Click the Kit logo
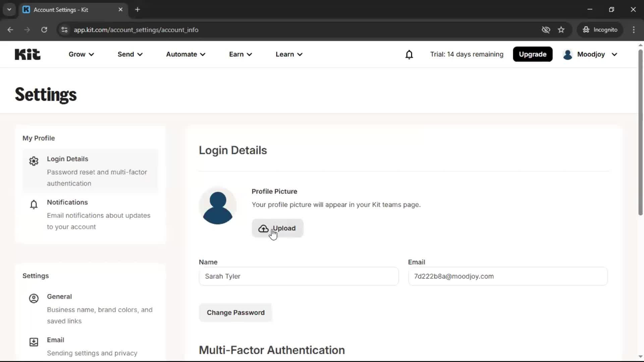This screenshot has width=644, height=362. [28, 54]
